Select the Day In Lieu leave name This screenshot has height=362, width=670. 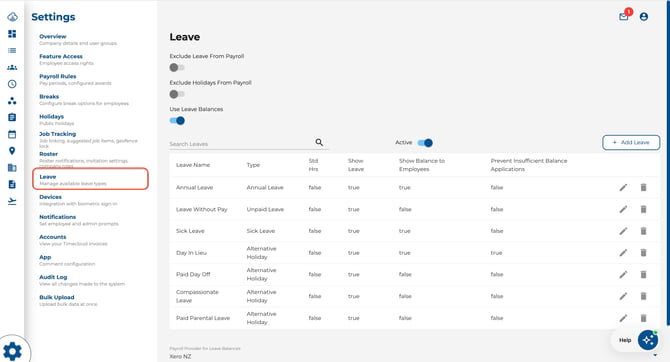pos(191,253)
